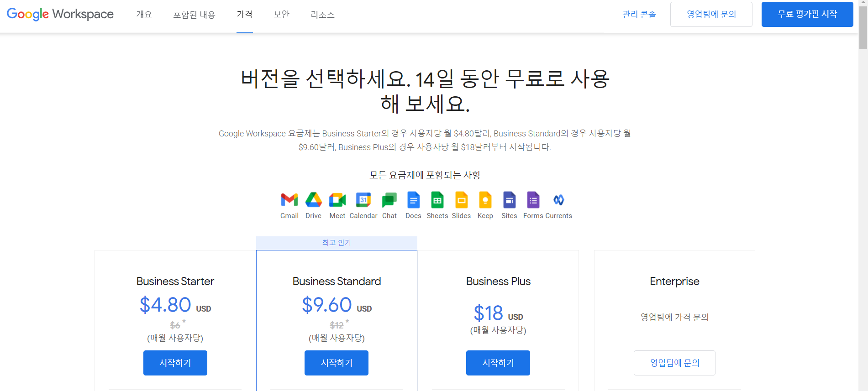This screenshot has height=391, width=868.
Task: Click the struck-through $6 price
Action: (175, 325)
